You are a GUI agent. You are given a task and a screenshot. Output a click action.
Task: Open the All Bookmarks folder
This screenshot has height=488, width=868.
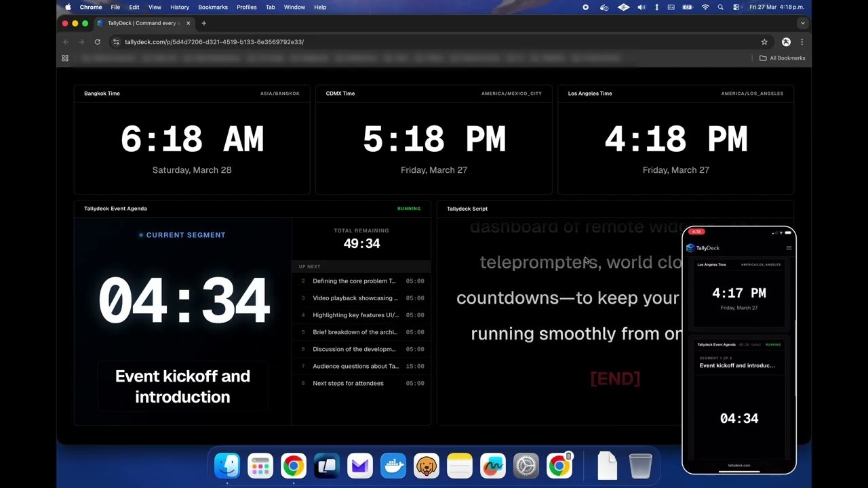783,58
